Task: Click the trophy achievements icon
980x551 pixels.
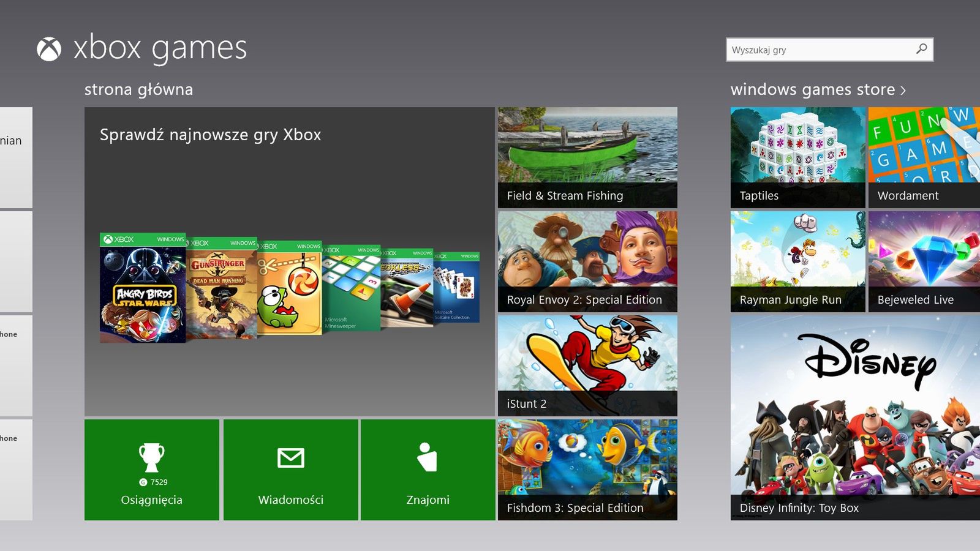Action: (152, 457)
